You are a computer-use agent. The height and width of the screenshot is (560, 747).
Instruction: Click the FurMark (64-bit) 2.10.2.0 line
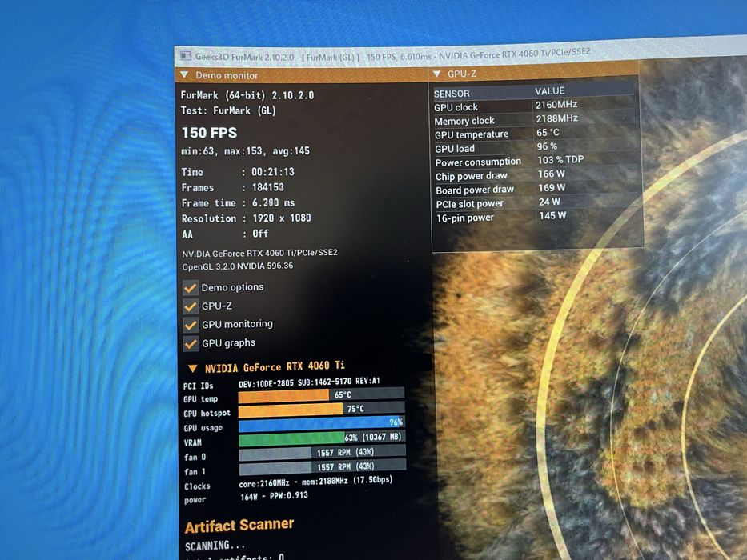tap(247, 95)
